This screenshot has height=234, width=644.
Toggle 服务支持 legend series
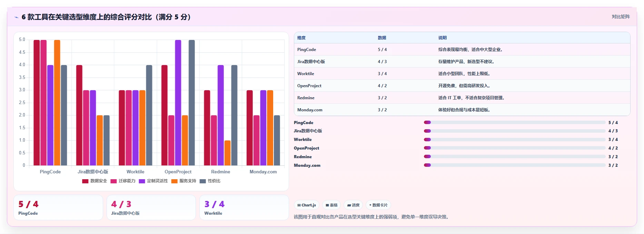(184, 181)
